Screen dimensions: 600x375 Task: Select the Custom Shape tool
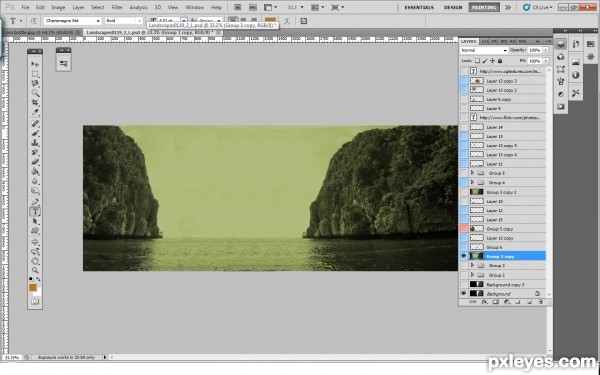[x=35, y=230]
